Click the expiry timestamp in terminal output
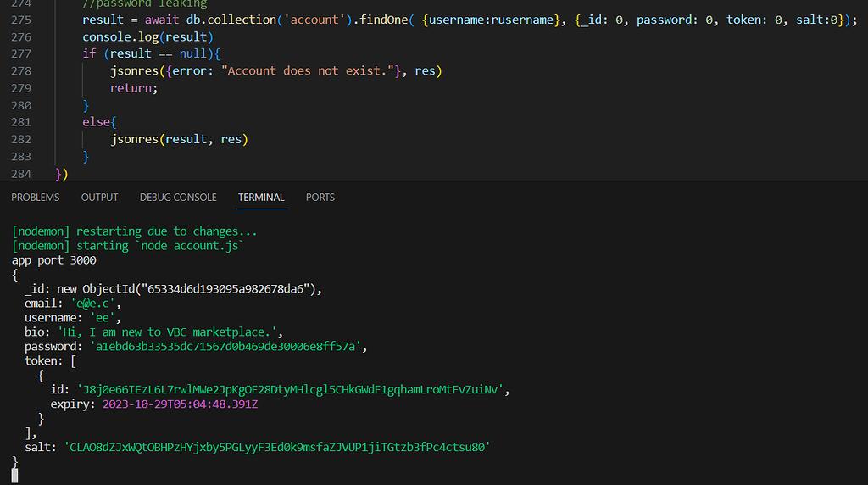 (x=180, y=404)
